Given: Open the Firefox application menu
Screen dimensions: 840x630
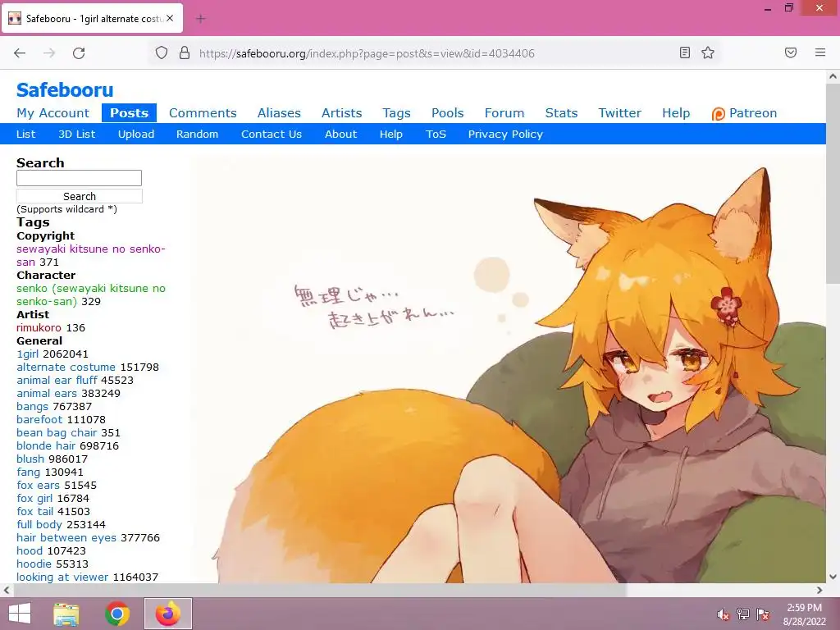Looking at the screenshot, I should click(x=820, y=52).
